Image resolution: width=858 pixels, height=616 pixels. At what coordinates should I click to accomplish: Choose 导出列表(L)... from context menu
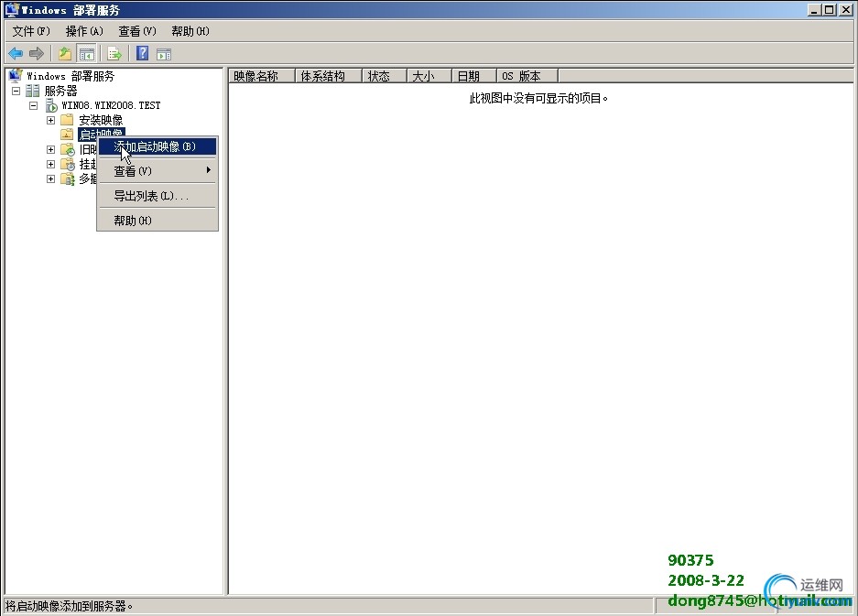pos(157,196)
